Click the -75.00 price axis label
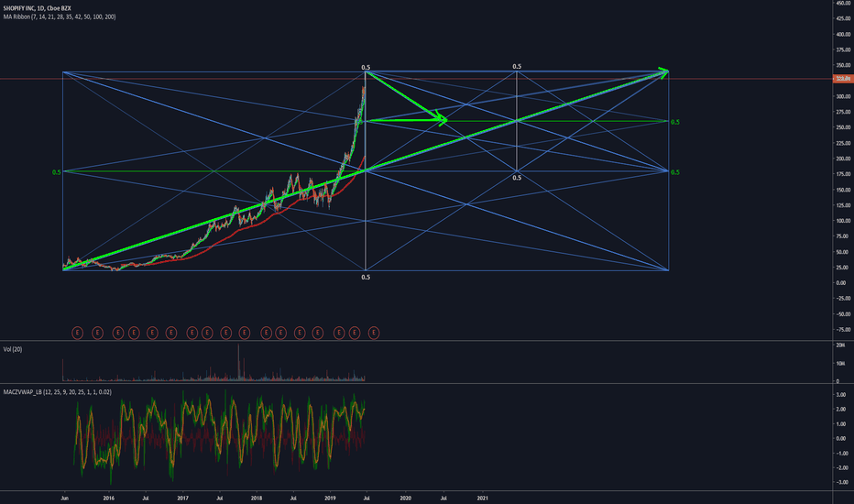 [x=843, y=330]
